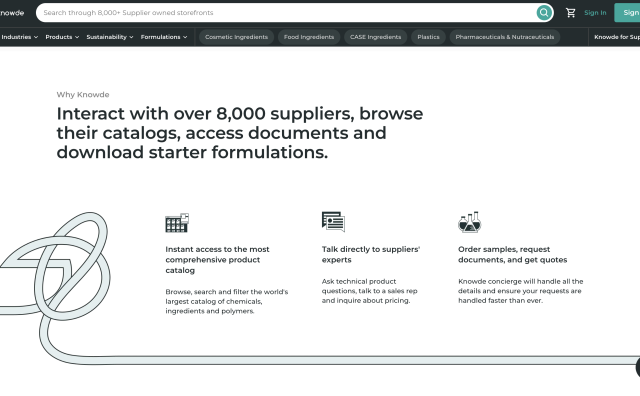Screen dimensions: 640x396
Task: Select the Food Ingredients category pill
Action: [x=309, y=37]
